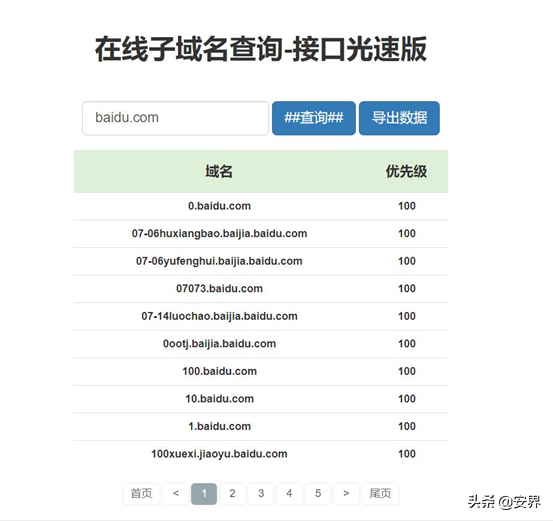This screenshot has height=521, width=553.
Task: Click the previous page < button
Action: (x=176, y=493)
